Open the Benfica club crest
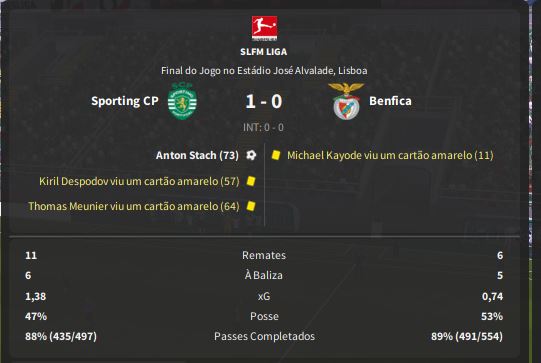Image resolution: width=541 pixels, height=363 pixels. click(x=346, y=101)
